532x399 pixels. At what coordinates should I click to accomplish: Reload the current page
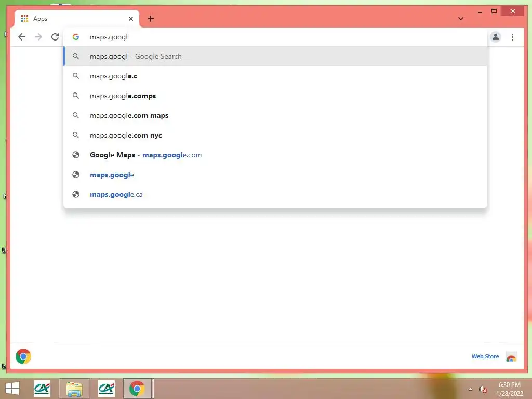coord(55,37)
